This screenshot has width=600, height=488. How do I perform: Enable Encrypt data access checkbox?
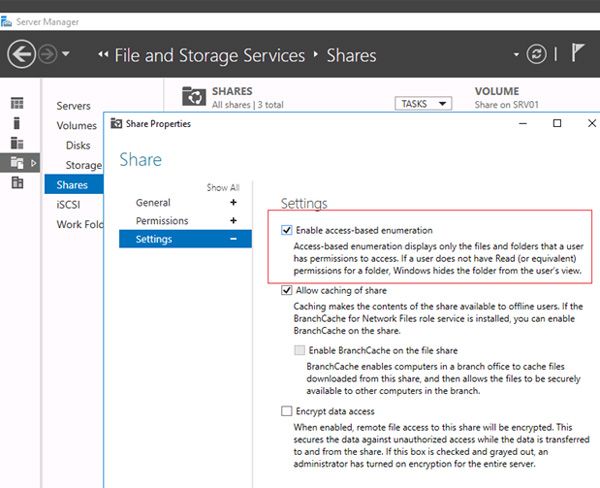[288, 411]
